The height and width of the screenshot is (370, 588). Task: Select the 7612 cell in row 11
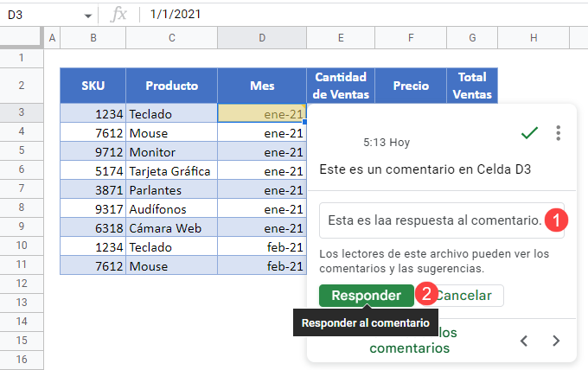tap(93, 265)
